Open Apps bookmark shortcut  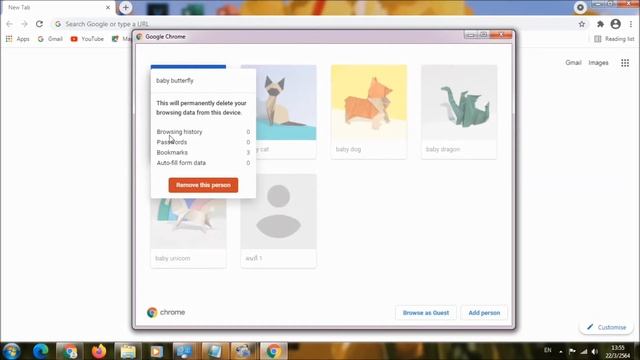[x=18, y=39]
